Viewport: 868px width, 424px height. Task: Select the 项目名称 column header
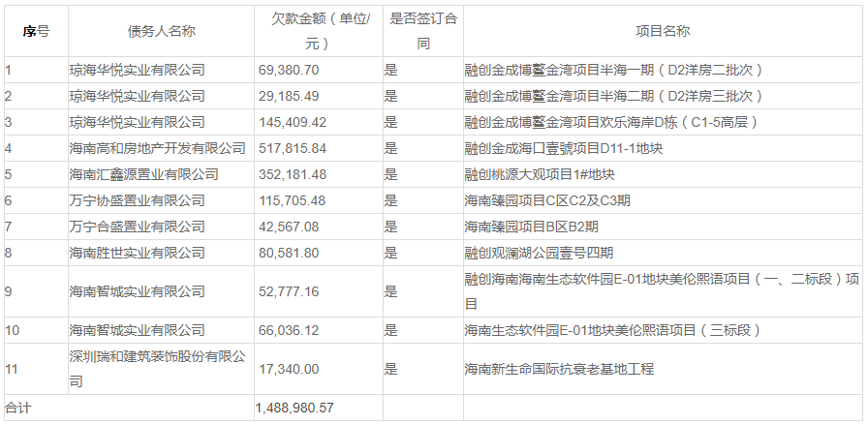click(662, 31)
